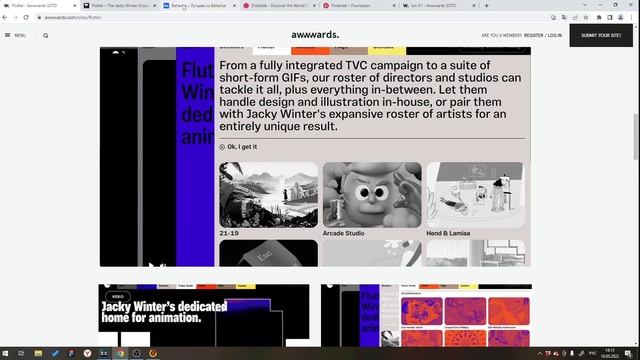Open Chrome icon on taskbar

(120, 353)
